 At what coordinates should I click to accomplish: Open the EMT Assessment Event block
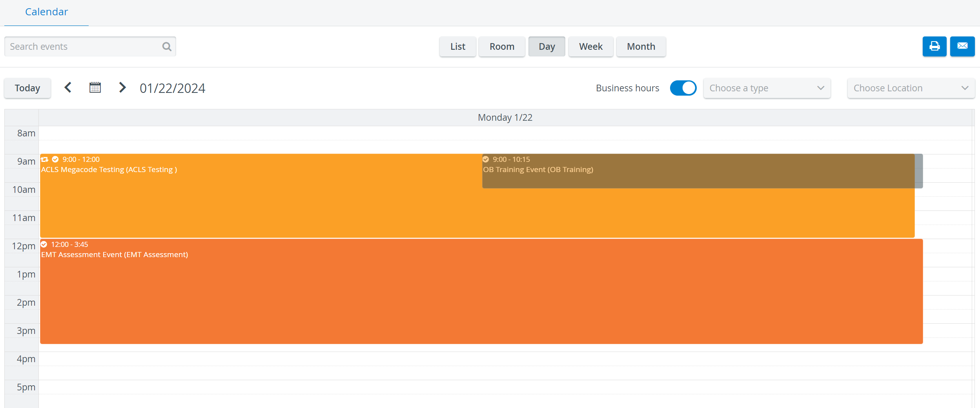tap(481, 291)
